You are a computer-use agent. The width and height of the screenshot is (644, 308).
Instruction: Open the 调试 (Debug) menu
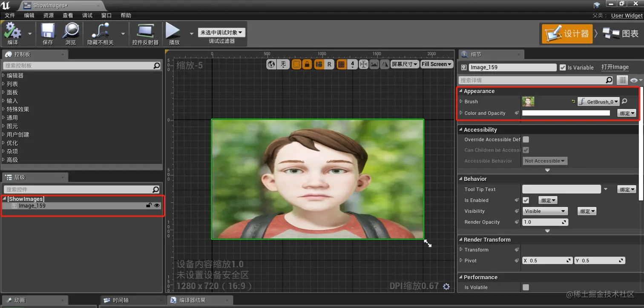click(87, 15)
